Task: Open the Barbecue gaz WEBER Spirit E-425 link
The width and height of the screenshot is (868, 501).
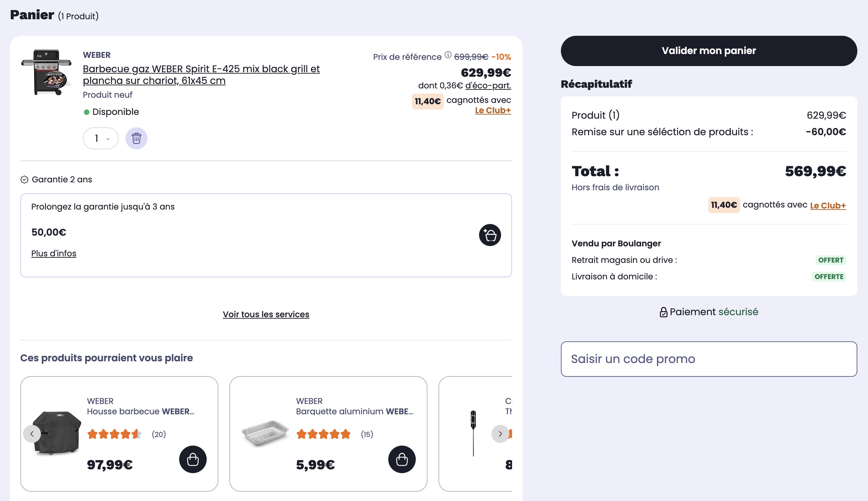Action: click(201, 75)
